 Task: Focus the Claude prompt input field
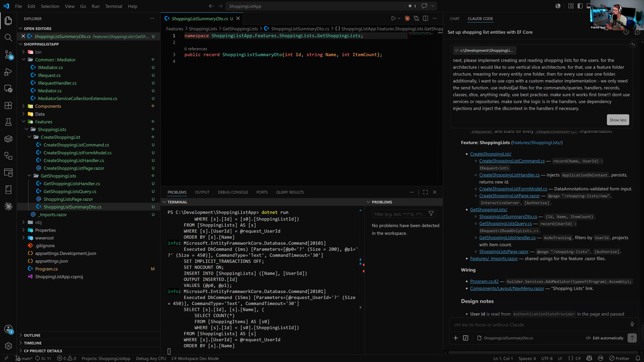coord(540,324)
